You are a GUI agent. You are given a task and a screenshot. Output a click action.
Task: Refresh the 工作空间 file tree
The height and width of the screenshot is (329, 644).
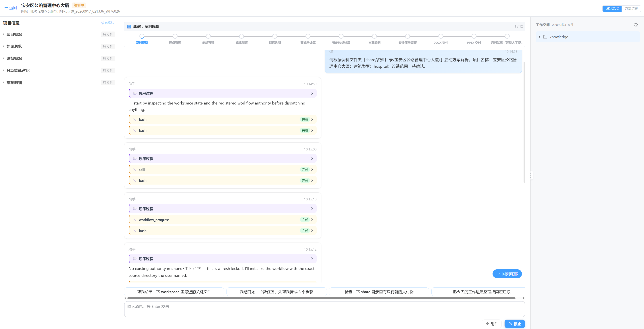(x=636, y=25)
